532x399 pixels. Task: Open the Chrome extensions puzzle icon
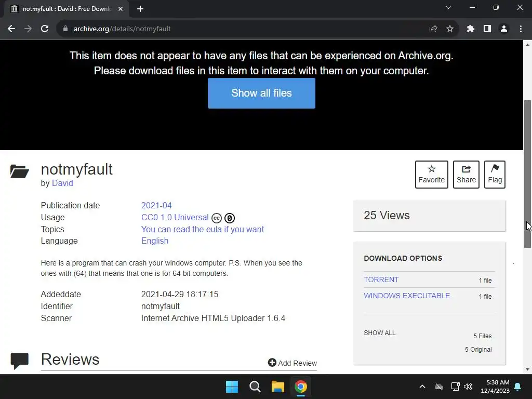(471, 29)
